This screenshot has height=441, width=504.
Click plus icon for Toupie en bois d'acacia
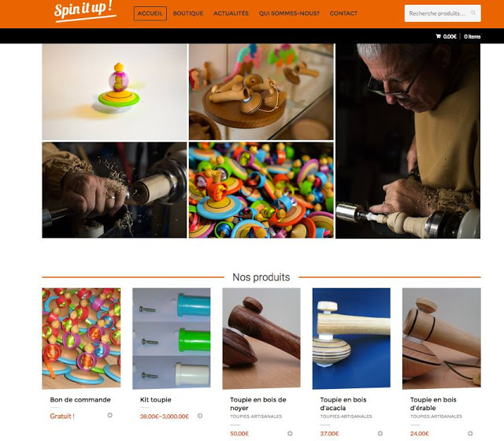point(380,433)
